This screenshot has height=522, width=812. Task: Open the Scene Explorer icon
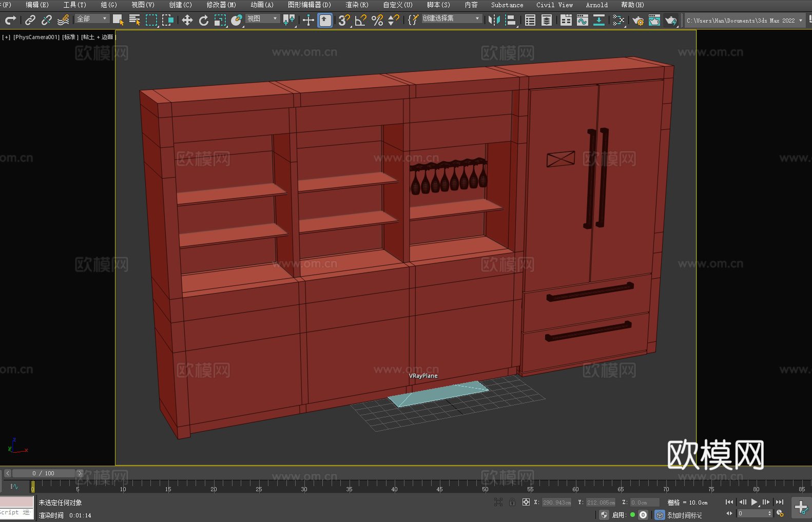tap(530, 21)
